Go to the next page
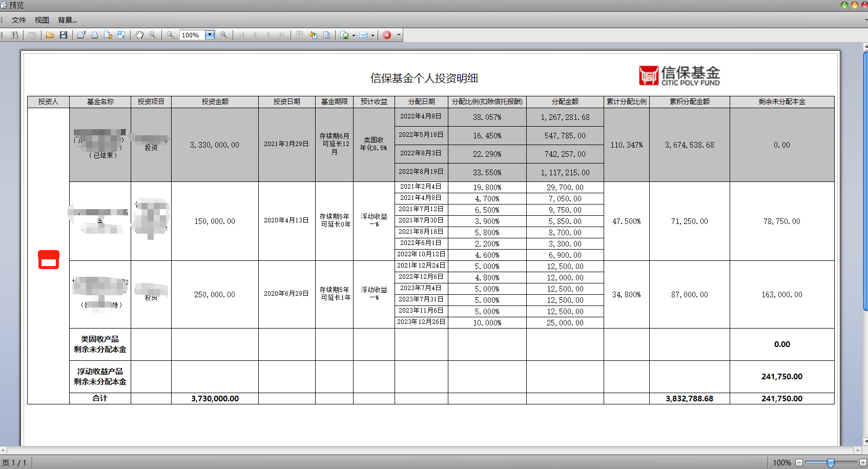The height and width of the screenshot is (469, 868). [x=268, y=35]
